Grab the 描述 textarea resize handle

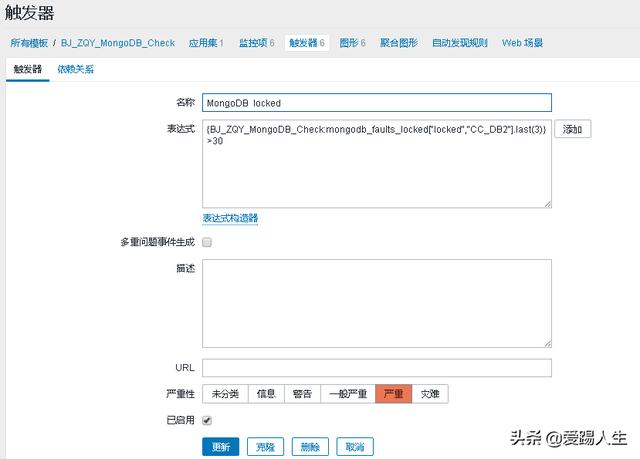tap(548, 344)
